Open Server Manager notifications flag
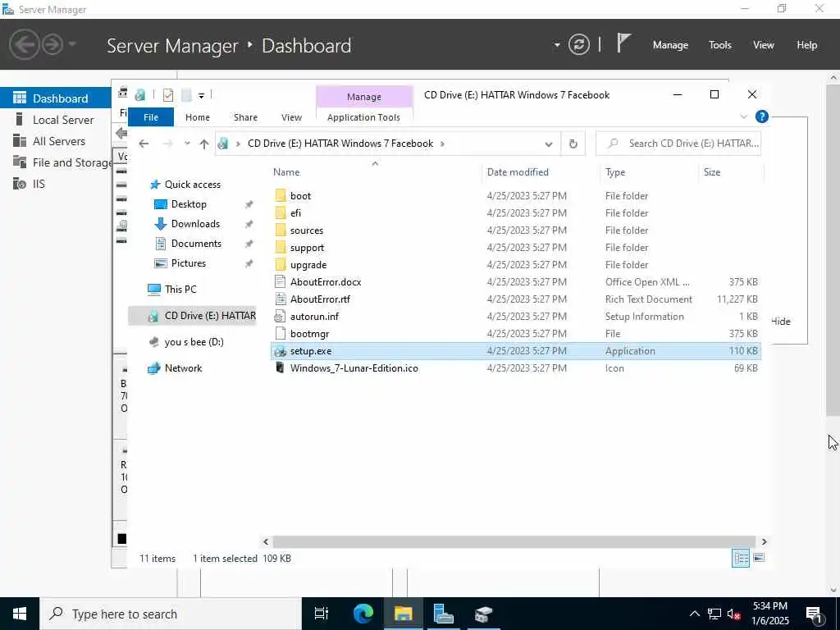The height and width of the screenshot is (630, 840). click(623, 43)
